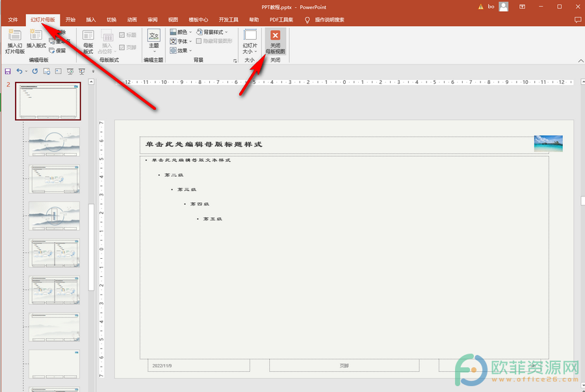The image size is (585, 392).
Task: Select the beach picture on slide corner
Action: (549, 144)
